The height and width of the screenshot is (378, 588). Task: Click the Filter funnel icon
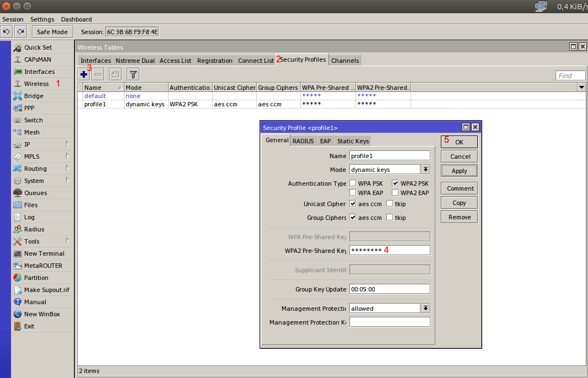pos(133,74)
